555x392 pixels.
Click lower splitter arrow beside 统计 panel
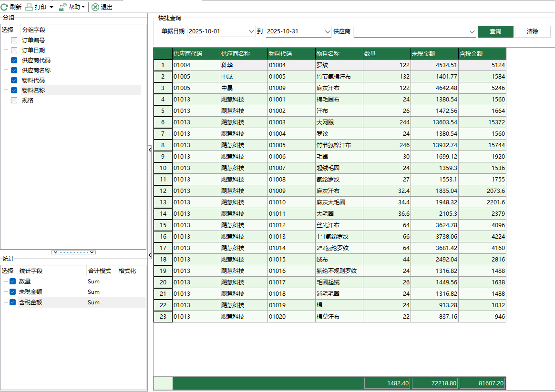click(x=150, y=256)
